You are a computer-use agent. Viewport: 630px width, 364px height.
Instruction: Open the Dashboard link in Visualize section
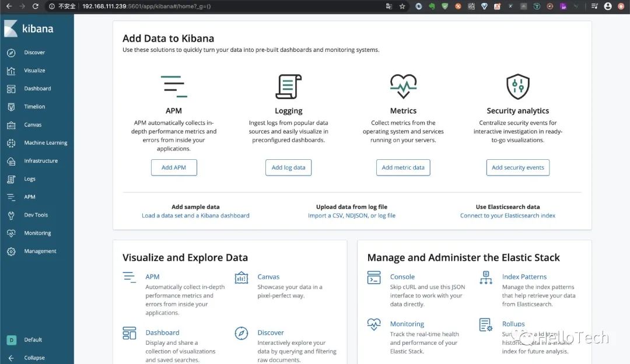pyautogui.click(x=162, y=332)
